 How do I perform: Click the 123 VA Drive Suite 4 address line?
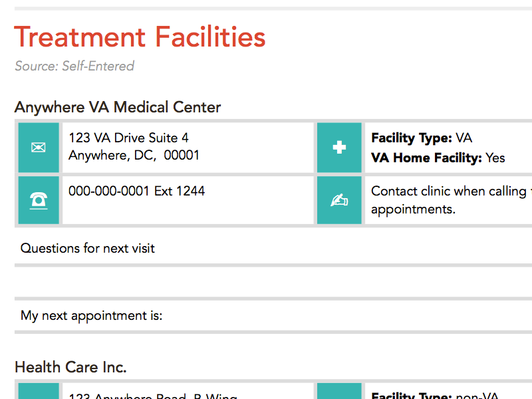click(128, 138)
